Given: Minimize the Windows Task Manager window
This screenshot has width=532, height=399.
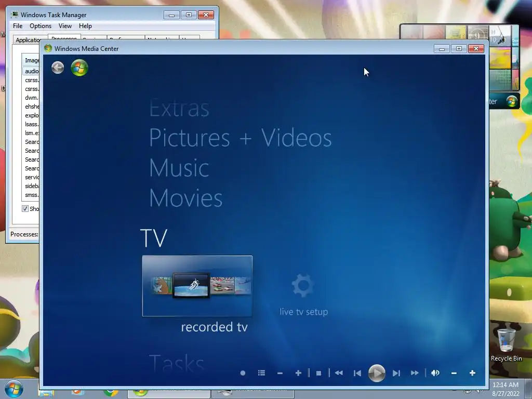Looking at the screenshot, I should click(171, 15).
